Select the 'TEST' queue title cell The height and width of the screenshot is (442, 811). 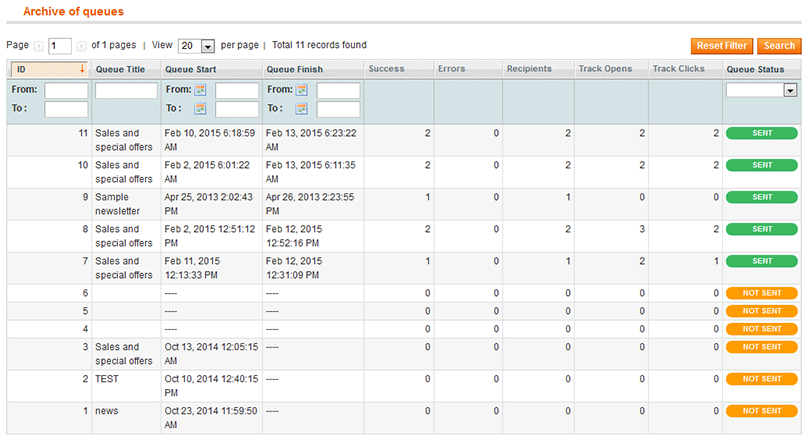click(x=126, y=386)
